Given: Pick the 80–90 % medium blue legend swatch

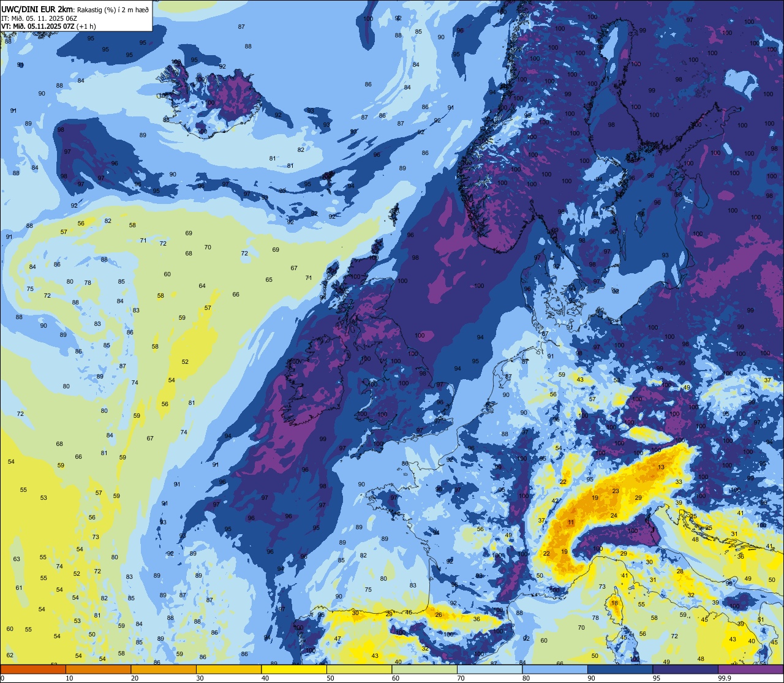Looking at the screenshot, I should pyautogui.click(x=555, y=669).
